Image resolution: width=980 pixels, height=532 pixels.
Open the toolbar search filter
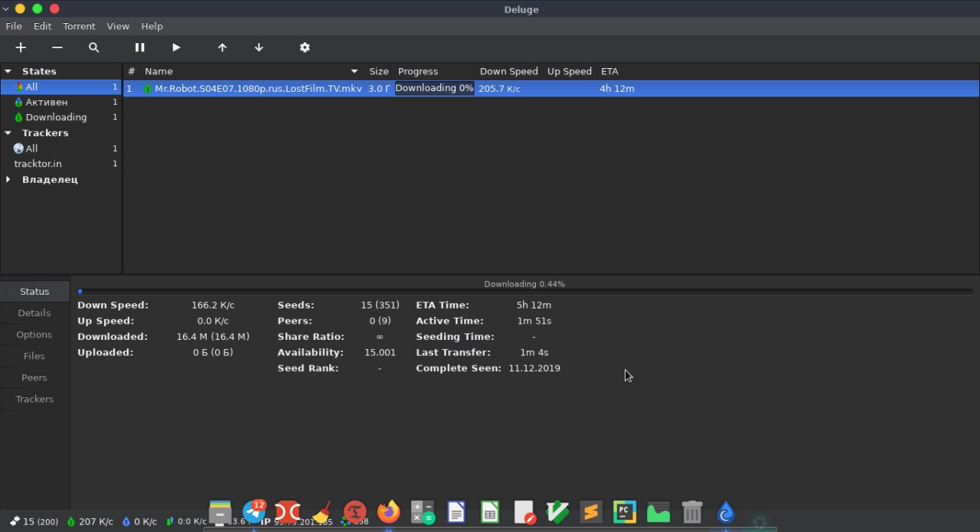click(93, 47)
